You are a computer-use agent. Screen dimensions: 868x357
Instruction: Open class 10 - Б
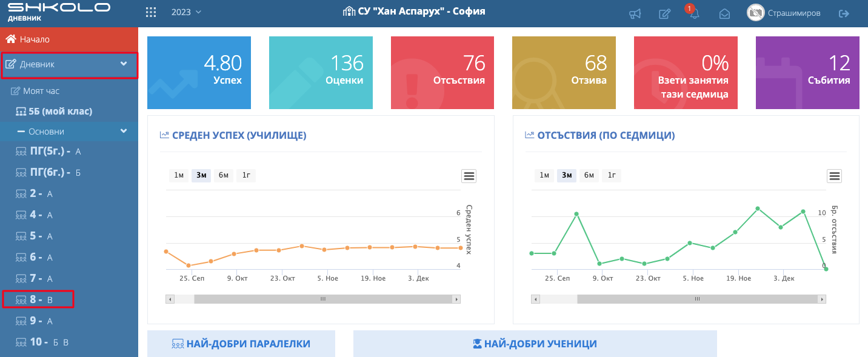[x=56, y=342]
